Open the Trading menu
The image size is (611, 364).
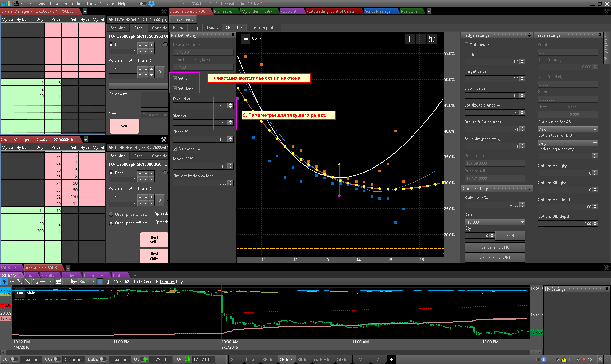77,4
